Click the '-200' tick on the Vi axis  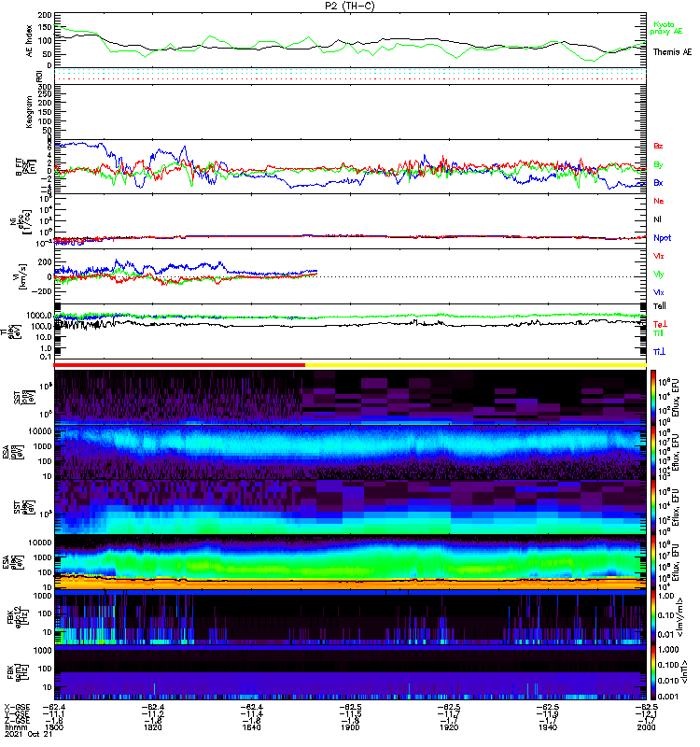point(43,291)
